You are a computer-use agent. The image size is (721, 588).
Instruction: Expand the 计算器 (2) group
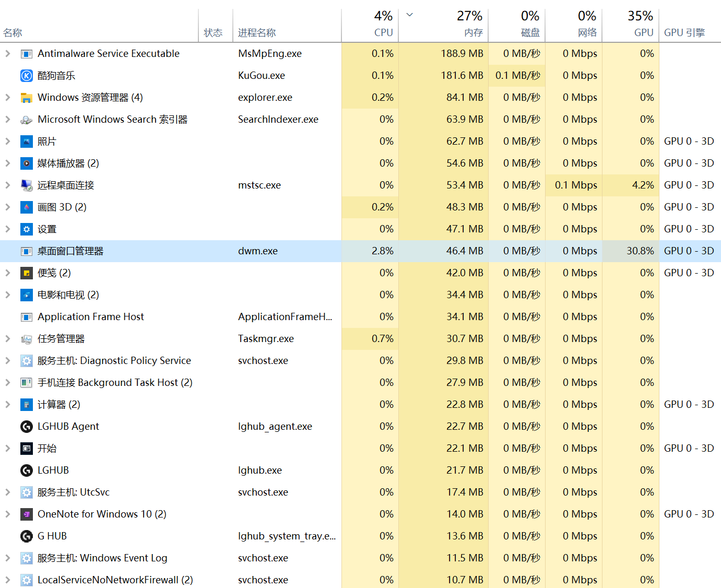point(7,404)
